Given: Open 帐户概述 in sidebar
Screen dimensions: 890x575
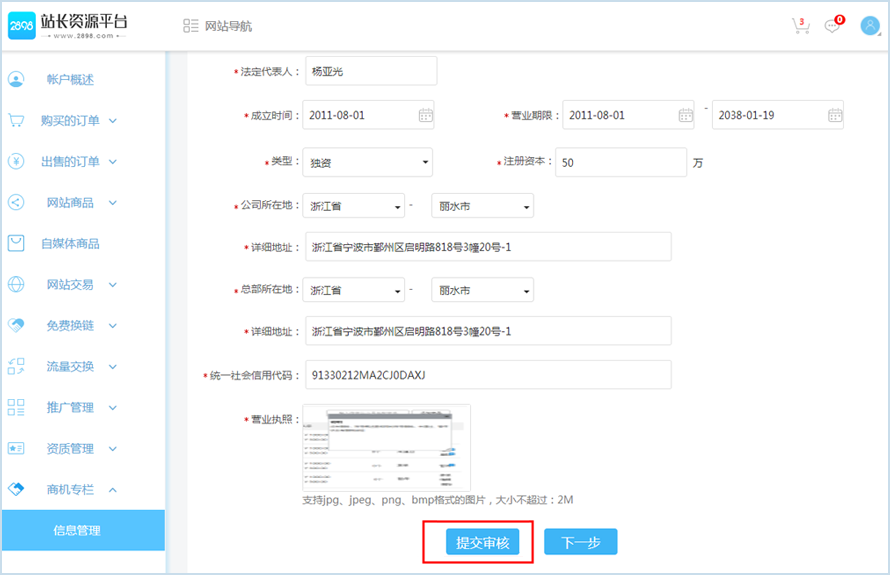Looking at the screenshot, I should (x=69, y=80).
